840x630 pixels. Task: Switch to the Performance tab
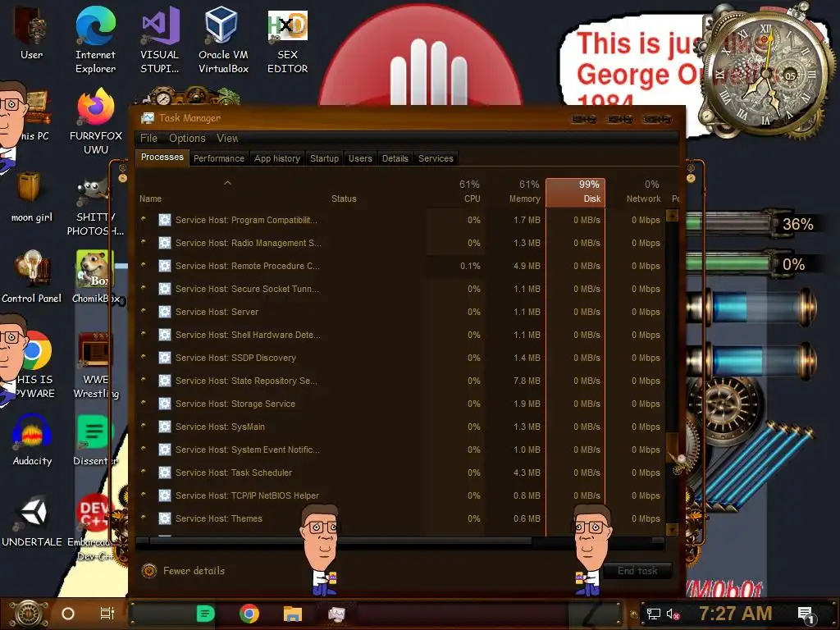pos(218,158)
